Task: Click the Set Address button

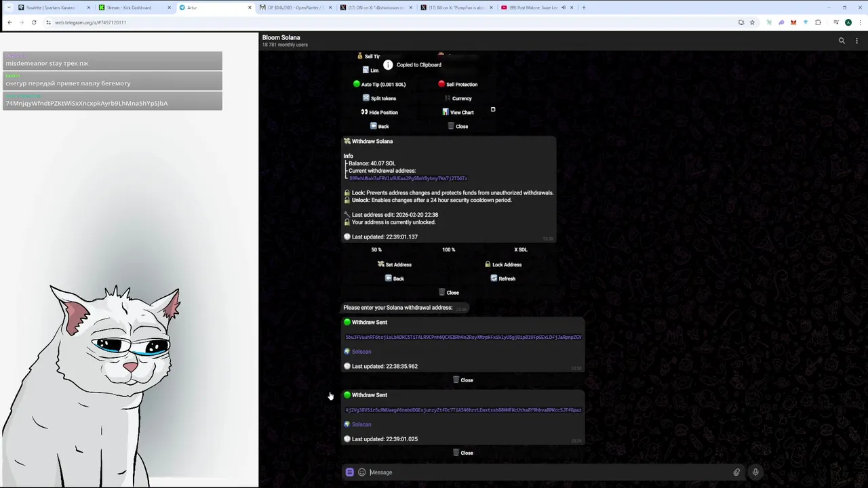Action: click(x=394, y=264)
